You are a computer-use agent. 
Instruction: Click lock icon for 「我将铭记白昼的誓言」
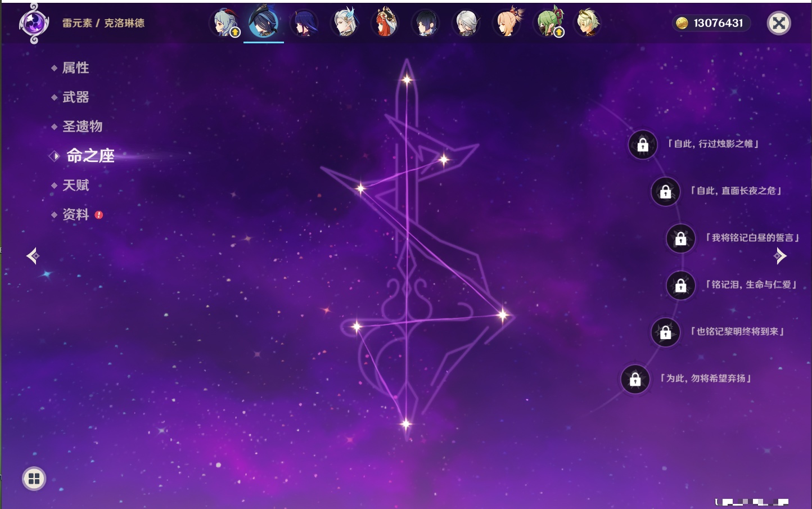pos(680,238)
